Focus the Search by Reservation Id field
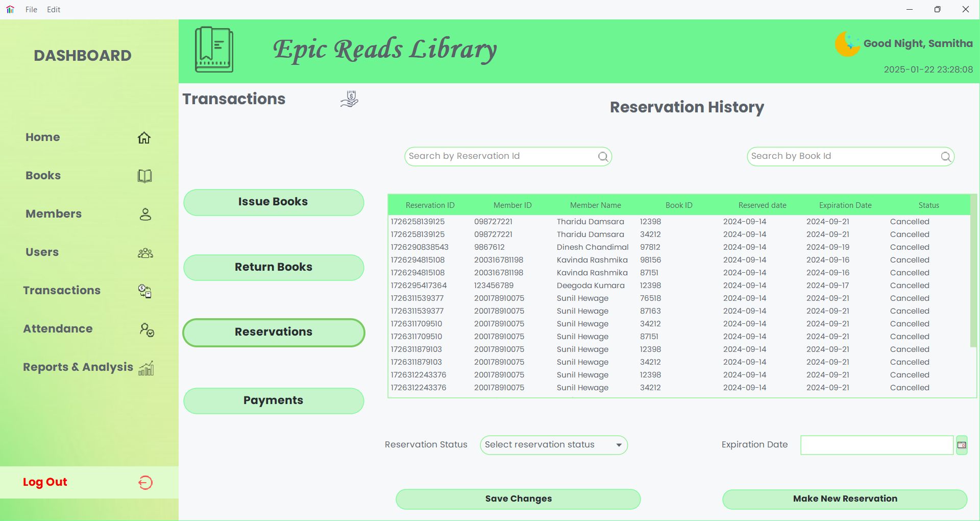Viewport: 980px width, 521px height. pos(500,157)
